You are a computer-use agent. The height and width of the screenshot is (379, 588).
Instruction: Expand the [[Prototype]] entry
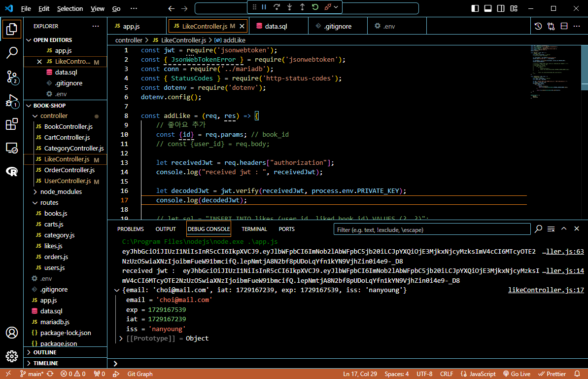click(121, 339)
